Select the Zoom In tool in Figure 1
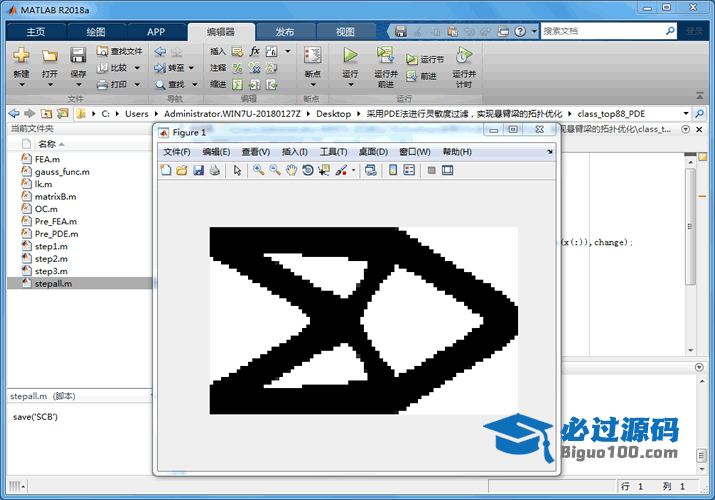715x500 pixels. click(258, 170)
